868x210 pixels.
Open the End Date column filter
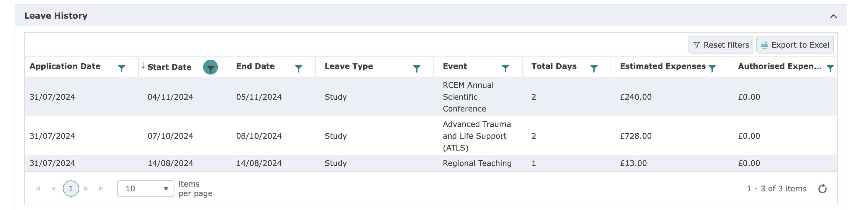tap(298, 68)
